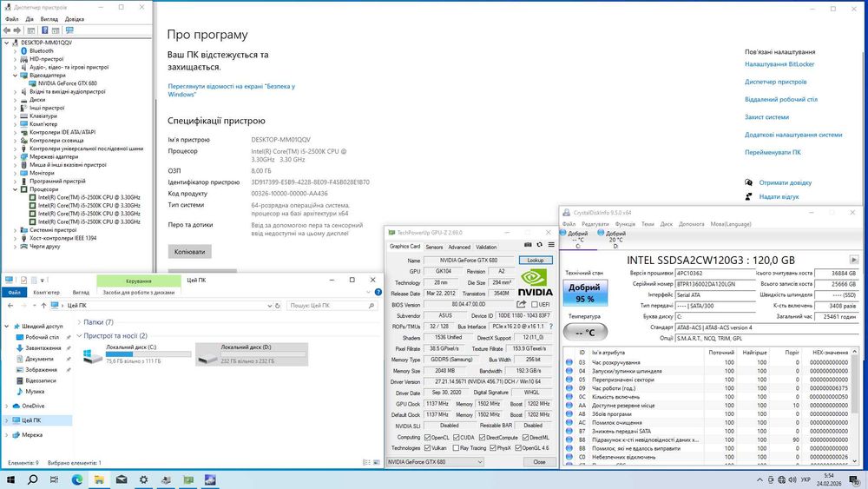Viewport: 868px width, 489px height.
Task: Open GPU-Z hamburger menu icon
Action: [x=551, y=244]
